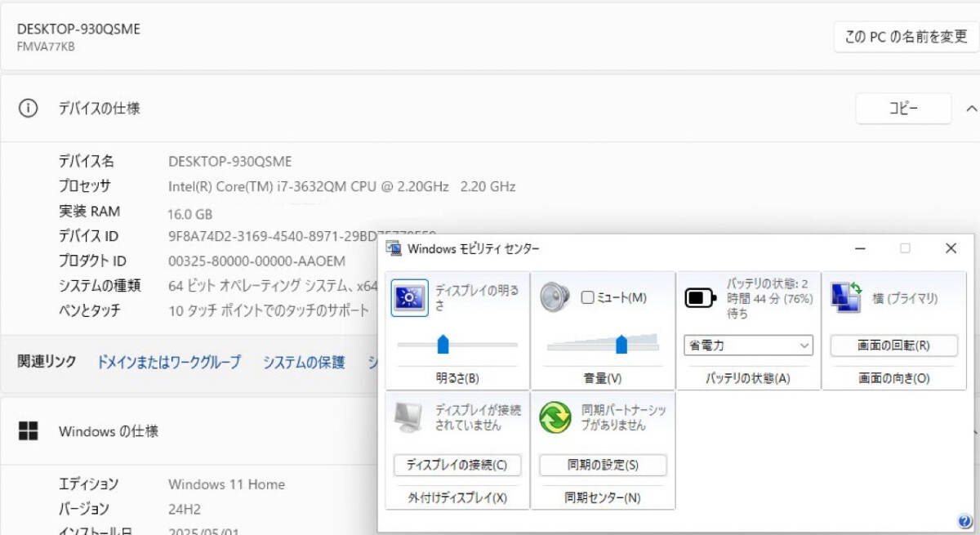
Task: Open the 省電力 power plan dropdown
Action: click(748, 346)
